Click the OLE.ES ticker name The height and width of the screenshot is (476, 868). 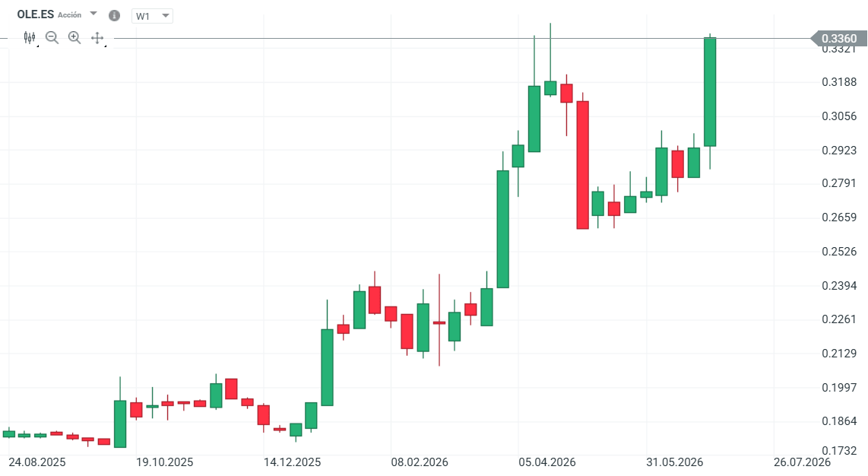(x=36, y=14)
